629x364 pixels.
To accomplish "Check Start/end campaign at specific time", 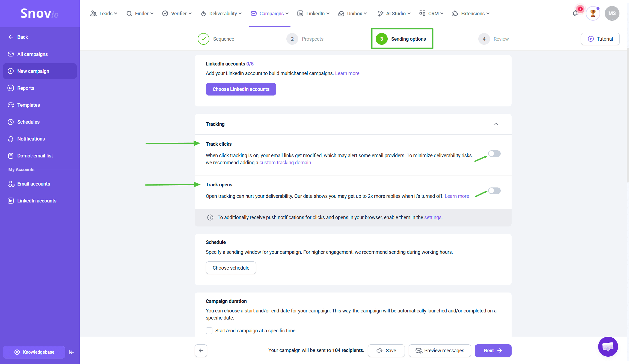I will (209, 331).
